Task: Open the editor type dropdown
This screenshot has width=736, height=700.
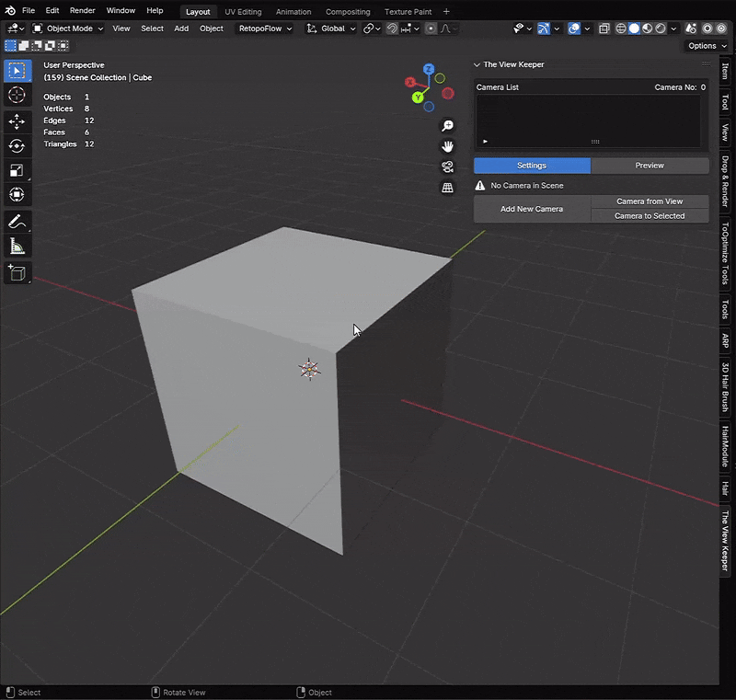Action: click(16, 29)
